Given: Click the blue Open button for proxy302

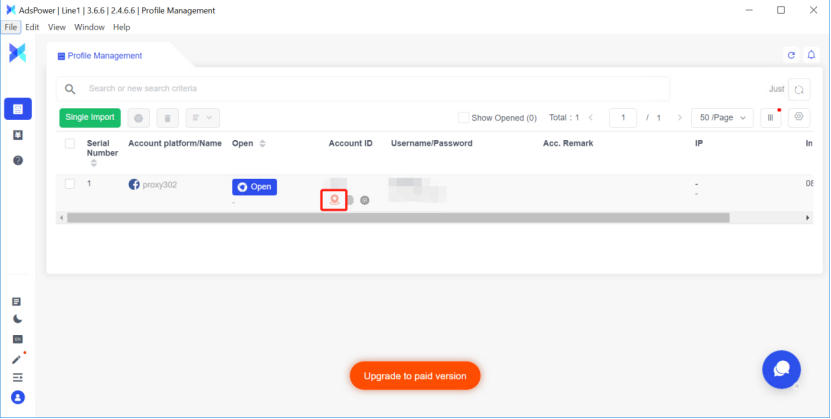Looking at the screenshot, I should point(254,187).
